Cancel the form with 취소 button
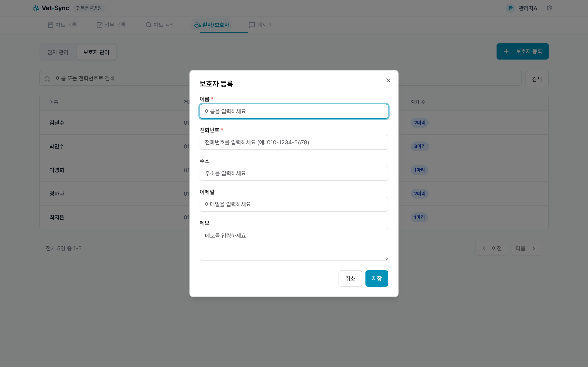The height and width of the screenshot is (367, 588). pyautogui.click(x=350, y=278)
